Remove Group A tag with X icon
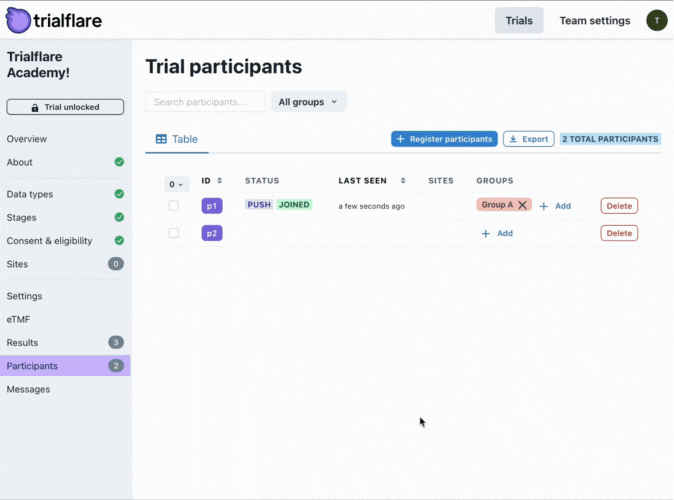The image size is (674, 500). [x=522, y=205]
